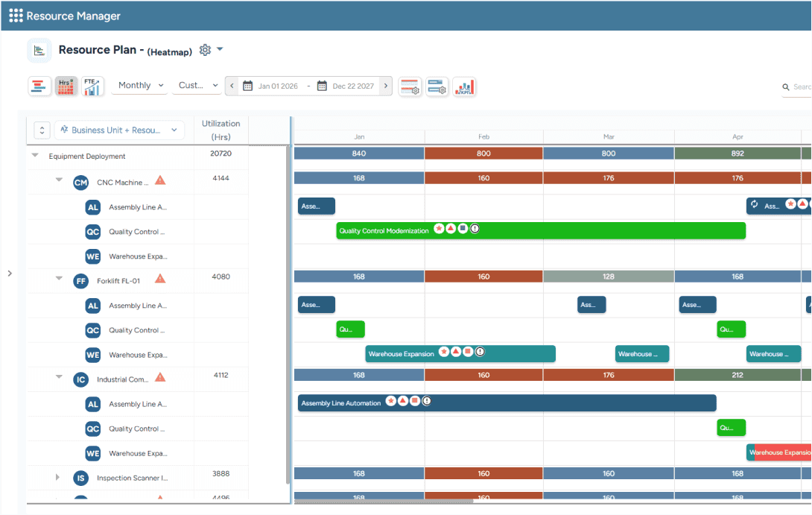This screenshot has height=515, width=812.
Task: Select Quality Control under Forklift FL-01
Action: pyautogui.click(x=137, y=330)
